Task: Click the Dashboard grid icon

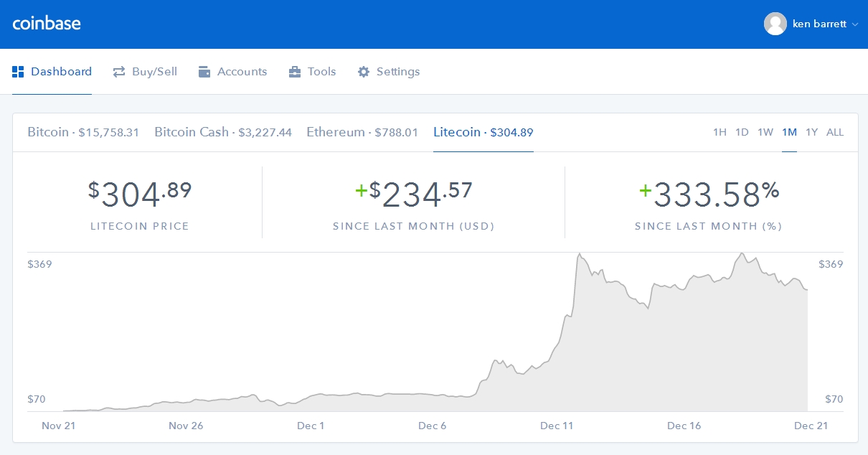Action: coord(18,72)
